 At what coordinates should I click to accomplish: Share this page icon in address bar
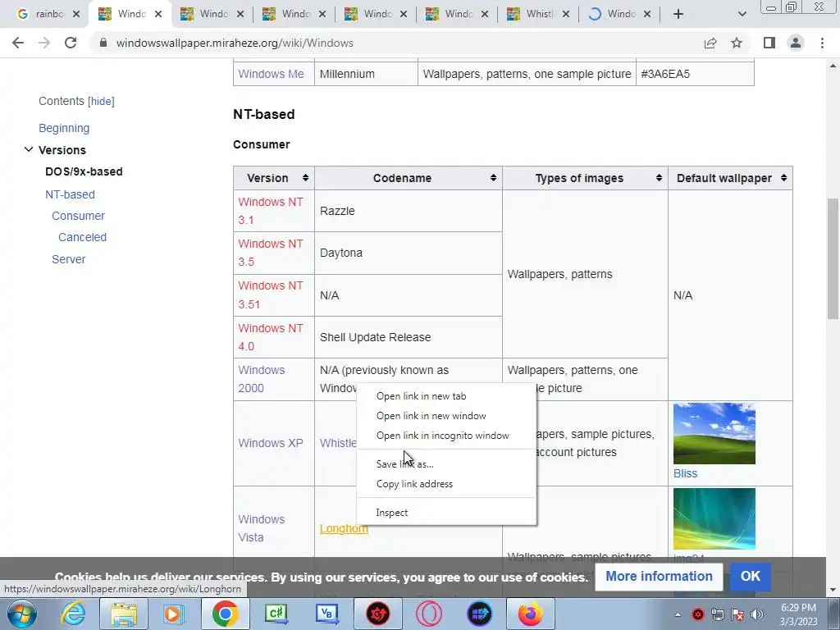point(710,43)
